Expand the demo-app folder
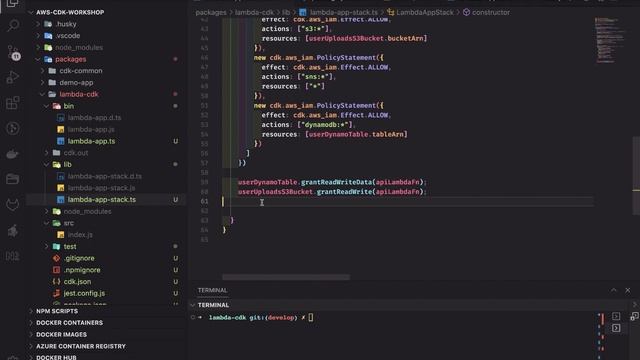The height and width of the screenshot is (360, 640). pyautogui.click(x=42, y=82)
